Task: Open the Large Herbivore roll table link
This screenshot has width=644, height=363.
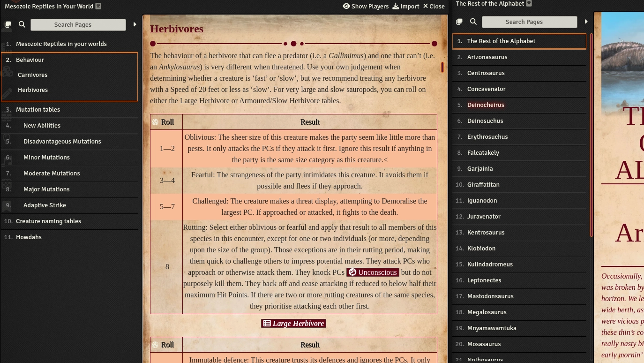Action: pyautogui.click(x=293, y=324)
